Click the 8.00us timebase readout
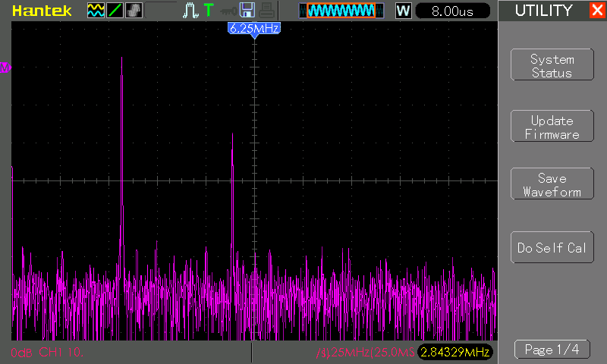This screenshot has width=607, height=364. (x=452, y=11)
